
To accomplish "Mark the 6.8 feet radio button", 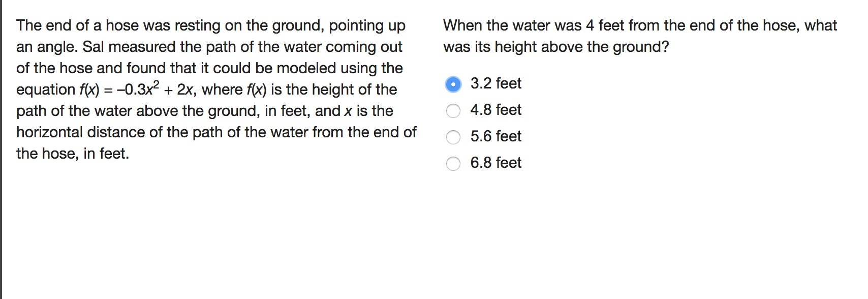I will 453,163.
